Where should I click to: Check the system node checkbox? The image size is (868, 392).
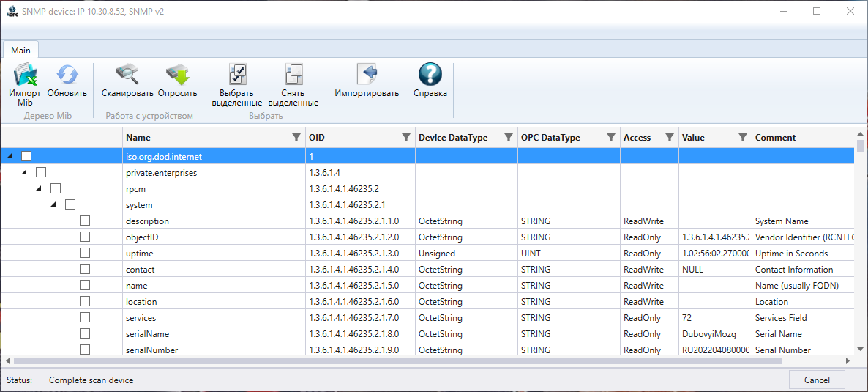pos(70,204)
